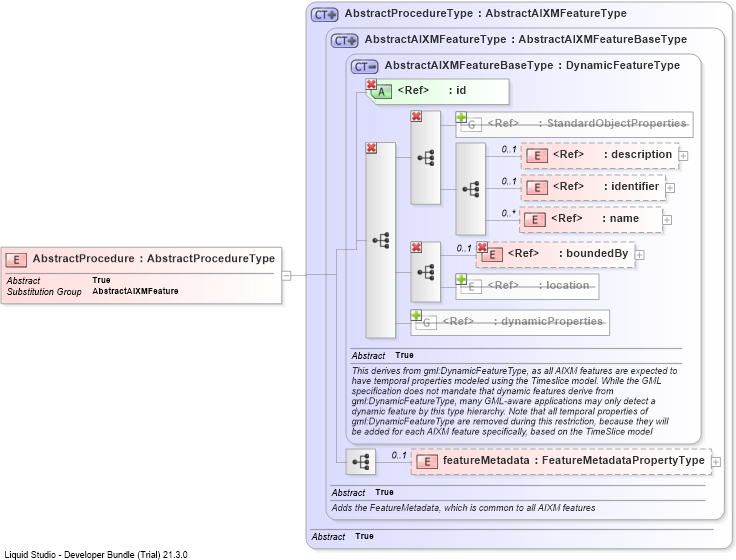This screenshot has height=560, width=736.
Task: Select the upper inner sequence compositor
Action: [x=426, y=158]
